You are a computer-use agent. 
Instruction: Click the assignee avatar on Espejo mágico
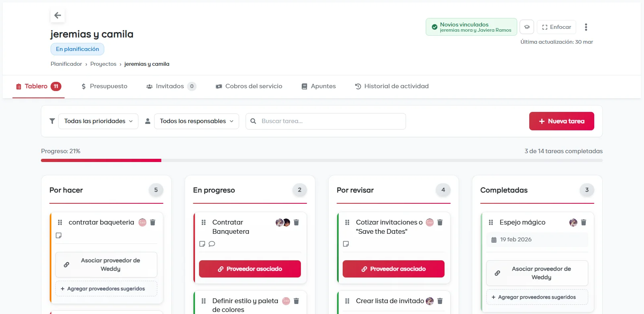(x=573, y=223)
